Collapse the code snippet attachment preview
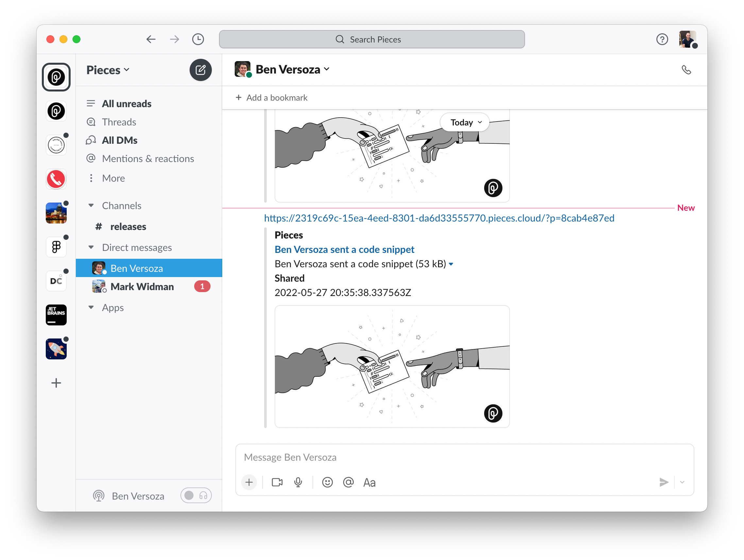This screenshot has width=744, height=560. (451, 265)
